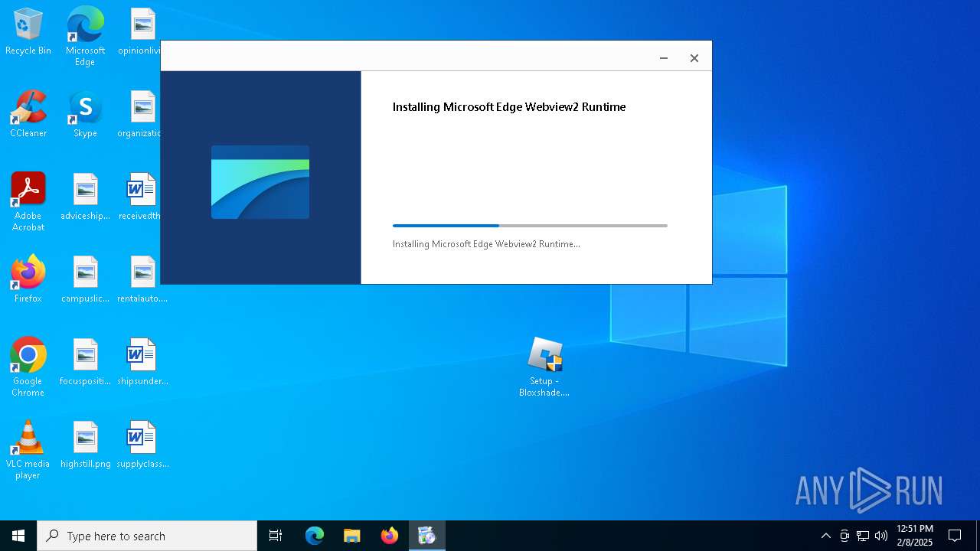
Task: Open the Adobe Acrobat desktop shortcut
Action: [x=28, y=202]
